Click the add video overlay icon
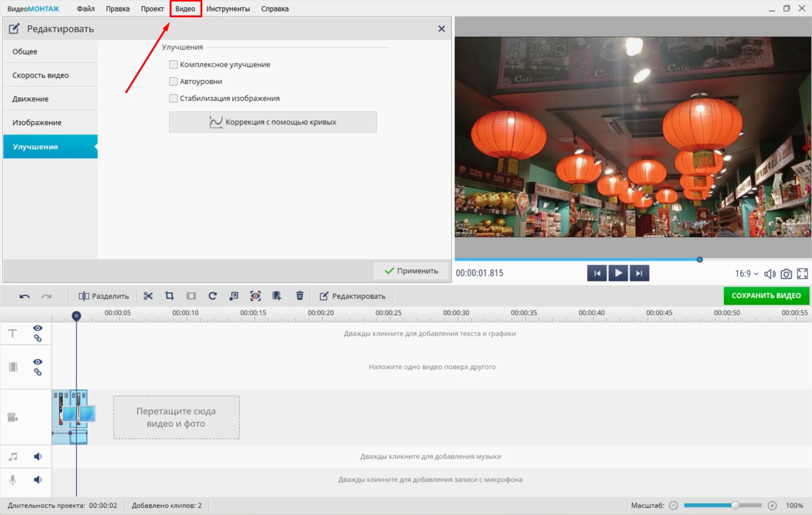The height and width of the screenshot is (515, 812). (x=277, y=296)
